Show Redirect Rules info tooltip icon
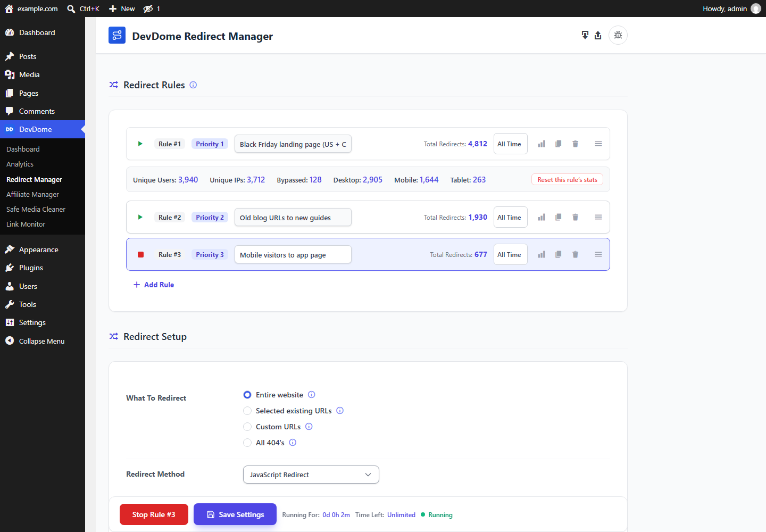The image size is (766, 532). [x=193, y=85]
